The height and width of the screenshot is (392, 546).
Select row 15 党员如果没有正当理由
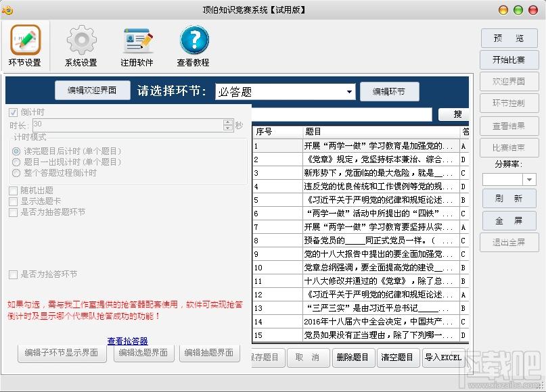(x=361, y=335)
